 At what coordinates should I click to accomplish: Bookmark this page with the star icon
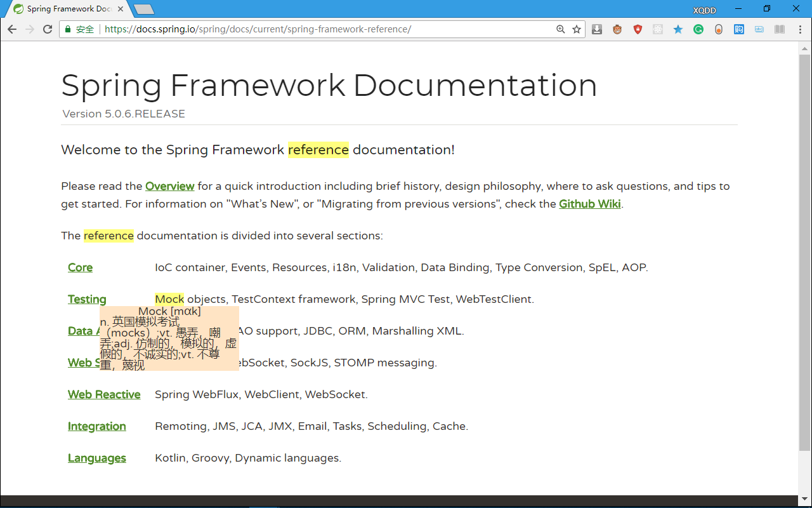577,29
